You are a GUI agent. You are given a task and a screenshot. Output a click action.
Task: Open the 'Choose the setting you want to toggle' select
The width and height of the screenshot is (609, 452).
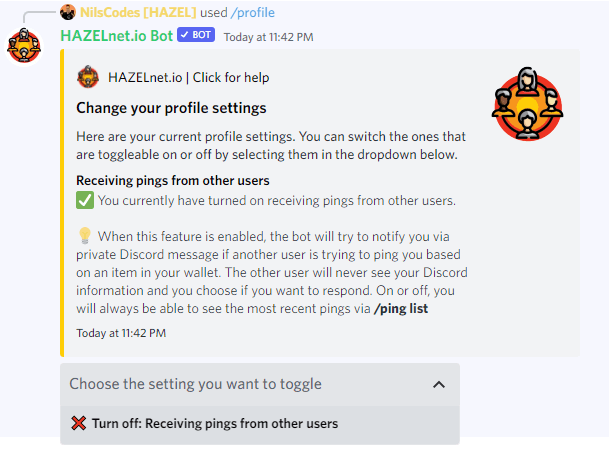260,384
